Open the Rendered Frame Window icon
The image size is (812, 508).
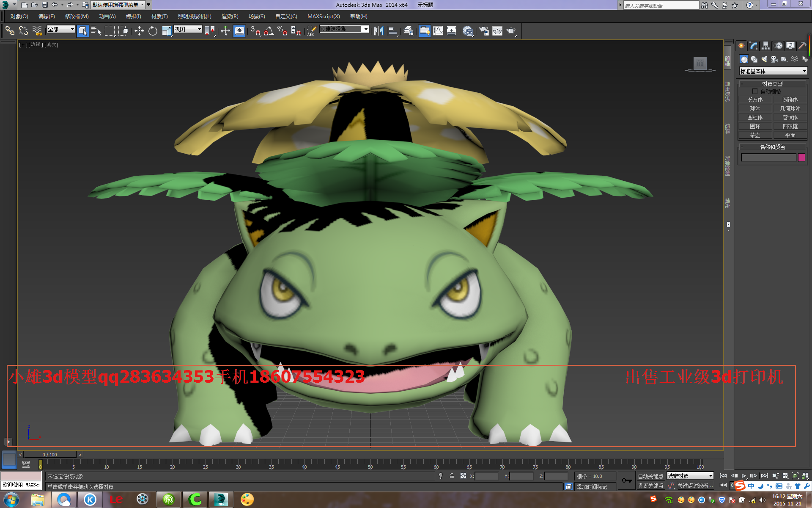tap(497, 30)
